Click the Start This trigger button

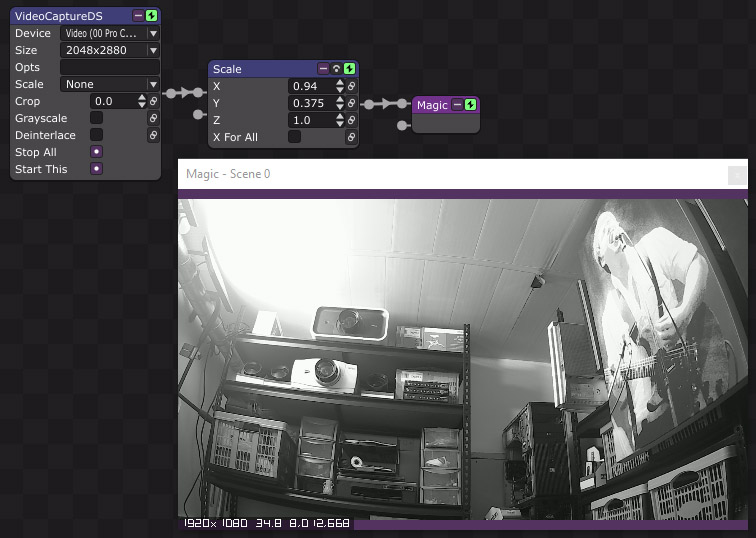pos(96,169)
